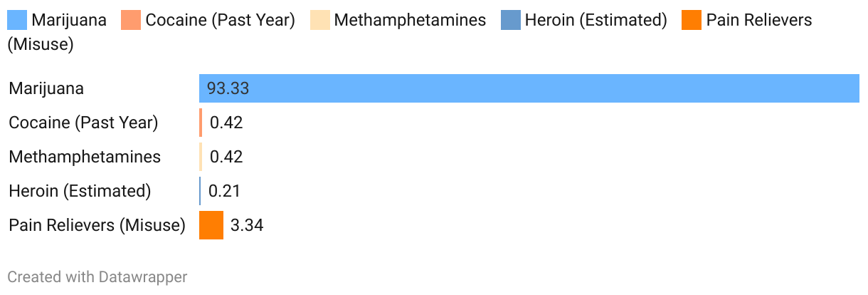Click the 93.33 value inside the bar
Image resolution: width=868 pixels, height=295 pixels.
228,88
